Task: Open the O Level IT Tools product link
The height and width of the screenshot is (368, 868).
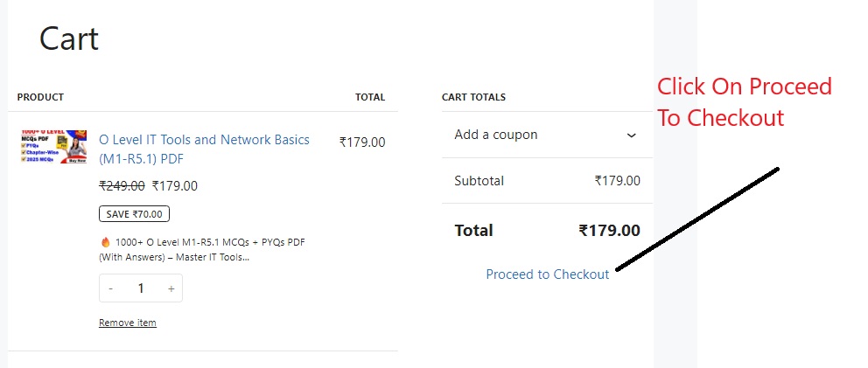Action: pyautogui.click(x=204, y=149)
